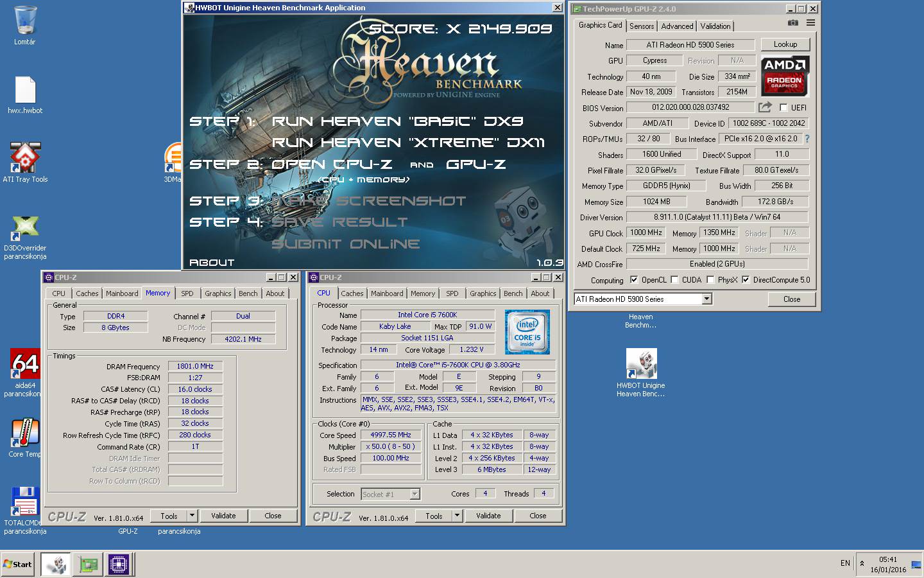This screenshot has height=578, width=924.
Task: Open the GPU-Z hamburger menu icon
Action: (810, 23)
